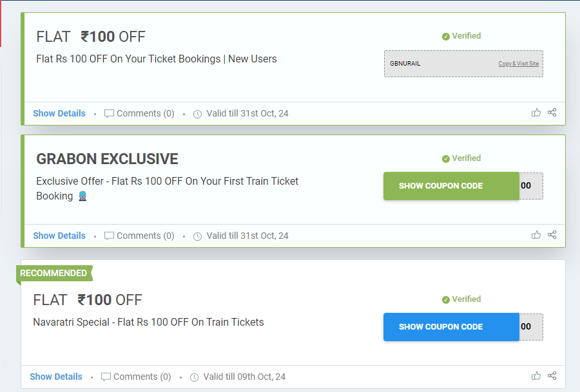Expand Show Details for GrabOn Exclusive
580x392 pixels.
pos(59,236)
